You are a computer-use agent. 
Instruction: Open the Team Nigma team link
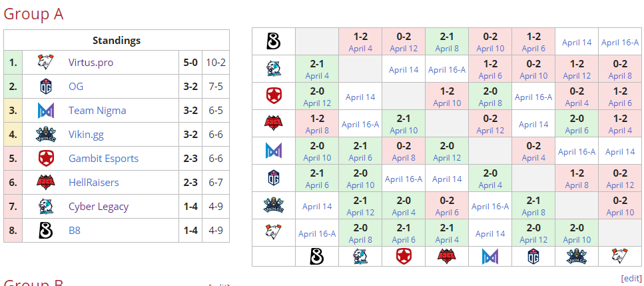[x=97, y=111]
